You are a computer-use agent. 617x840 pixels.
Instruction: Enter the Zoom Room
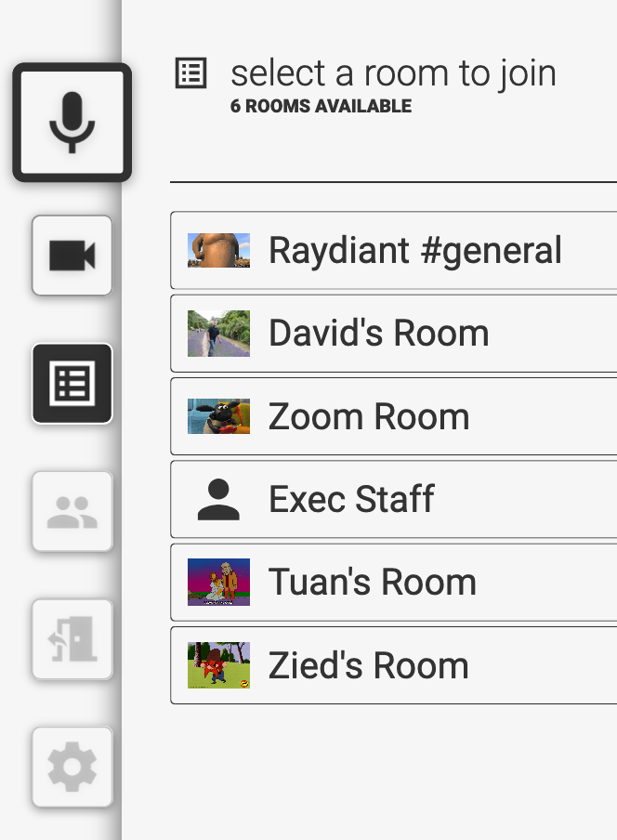coord(390,416)
